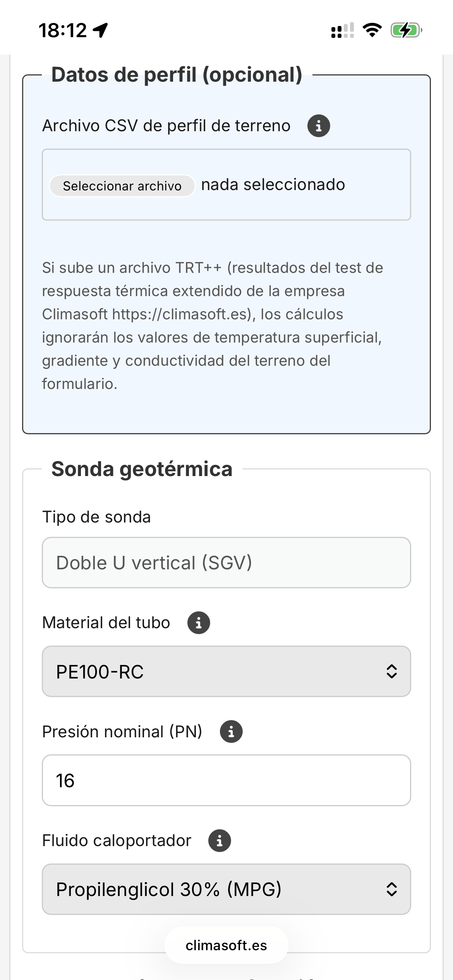Tap the location arrow in status bar

tap(101, 30)
